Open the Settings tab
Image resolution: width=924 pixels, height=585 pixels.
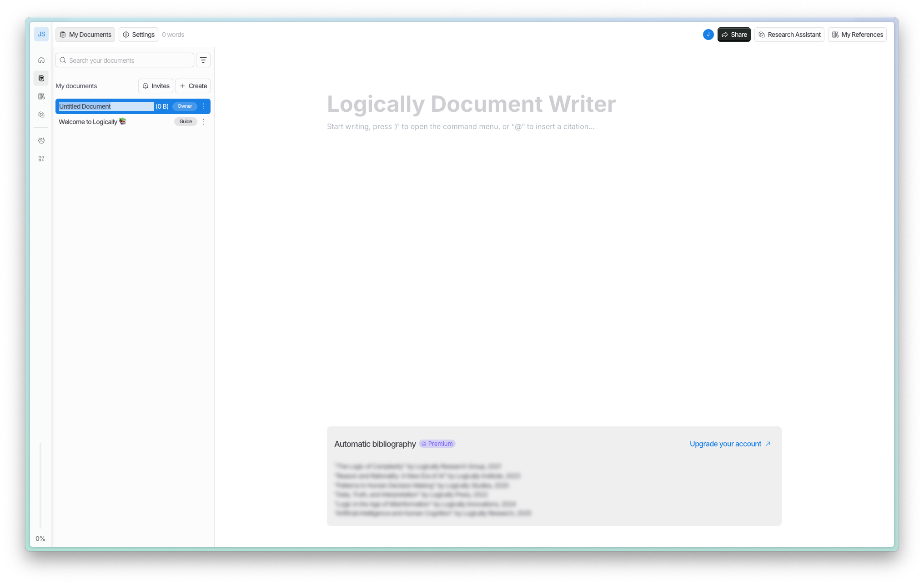(x=139, y=35)
